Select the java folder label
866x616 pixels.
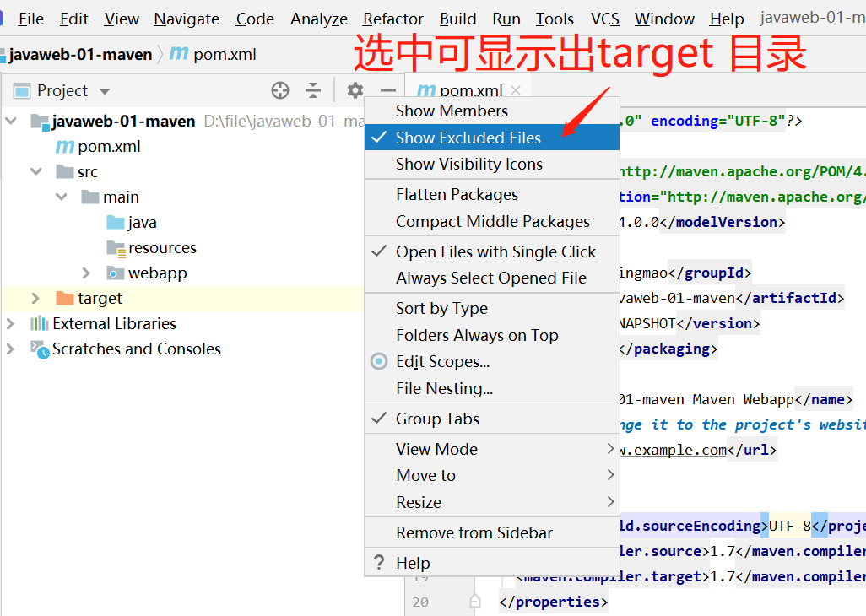point(143,223)
